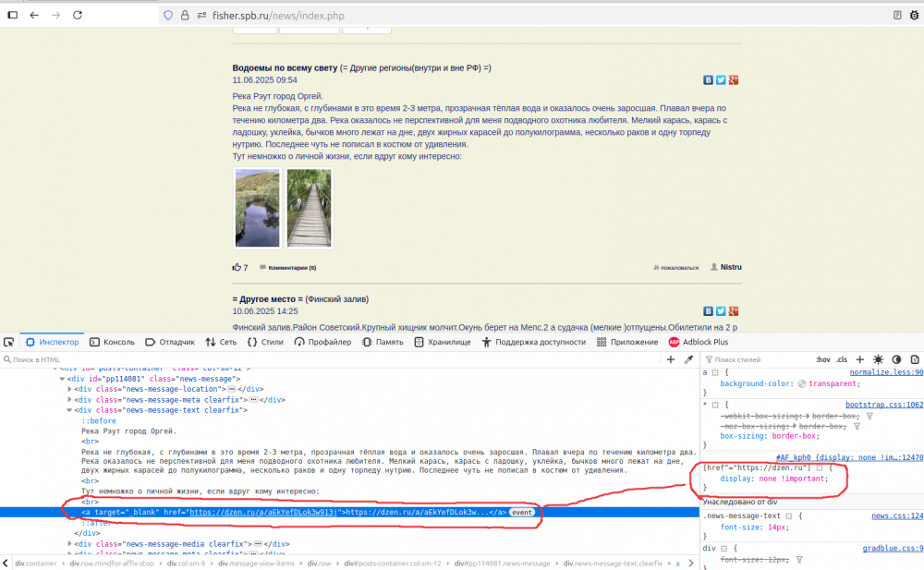Open the Стили editor tab
The image size is (924, 570).
point(265,342)
